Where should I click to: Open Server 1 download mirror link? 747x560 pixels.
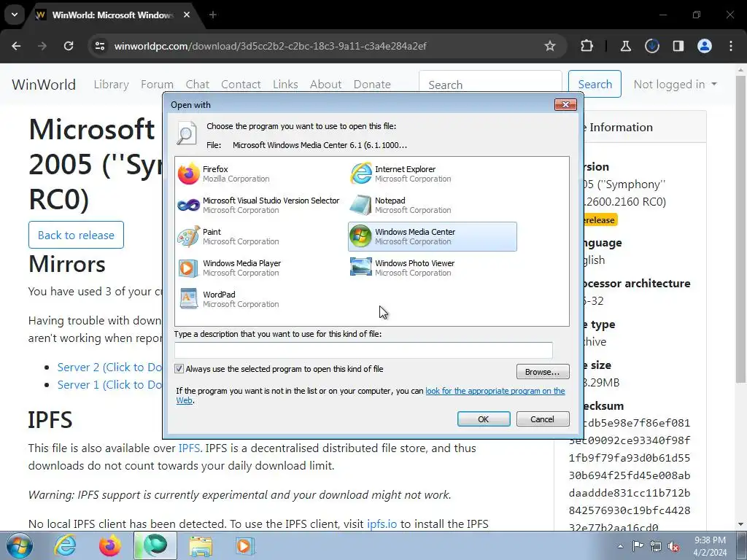tap(109, 385)
